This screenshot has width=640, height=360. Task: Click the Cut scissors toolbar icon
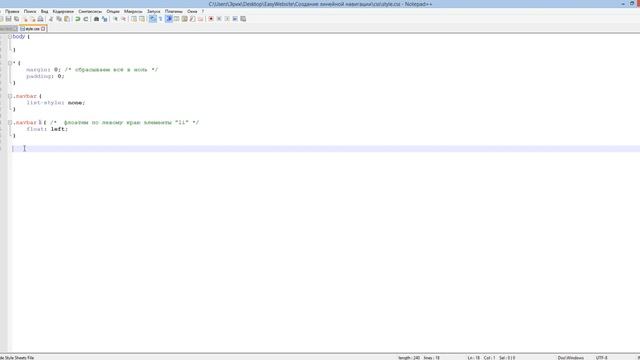click(51, 19)
